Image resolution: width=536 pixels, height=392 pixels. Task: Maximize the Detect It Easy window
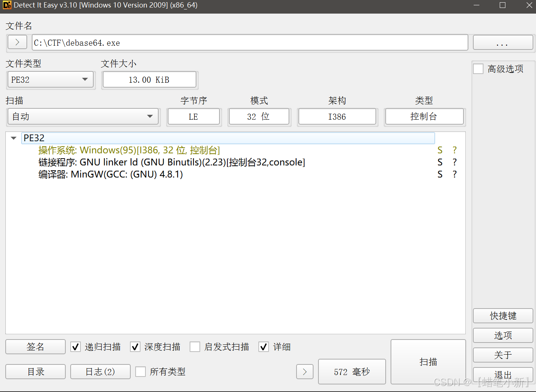pos(502,5)
